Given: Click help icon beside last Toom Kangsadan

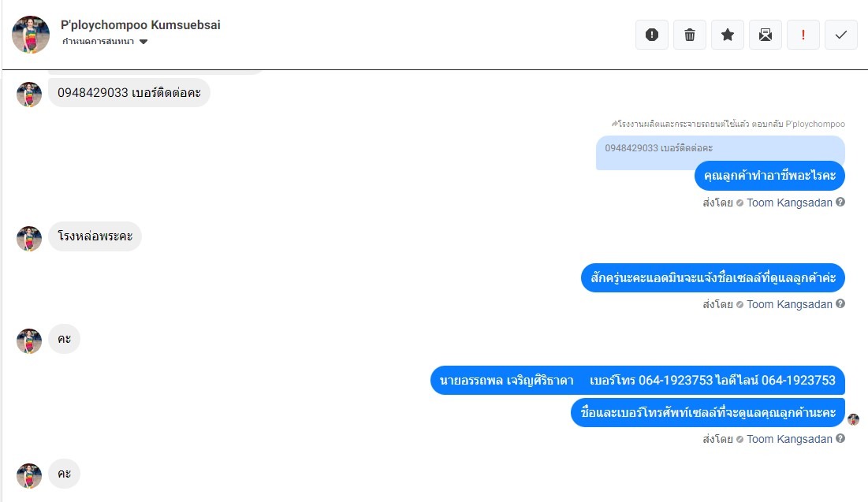Looking at the screenshot, I should (x=840, y=438).
